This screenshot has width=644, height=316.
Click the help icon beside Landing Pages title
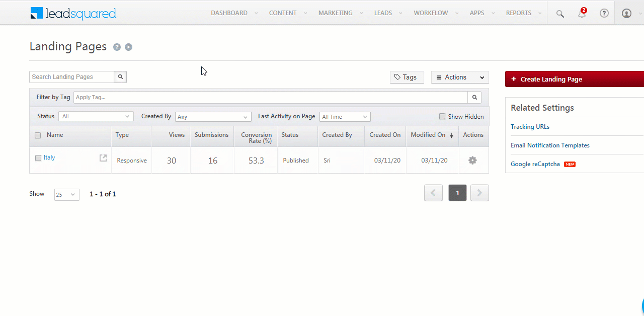(x=117, y=47)
